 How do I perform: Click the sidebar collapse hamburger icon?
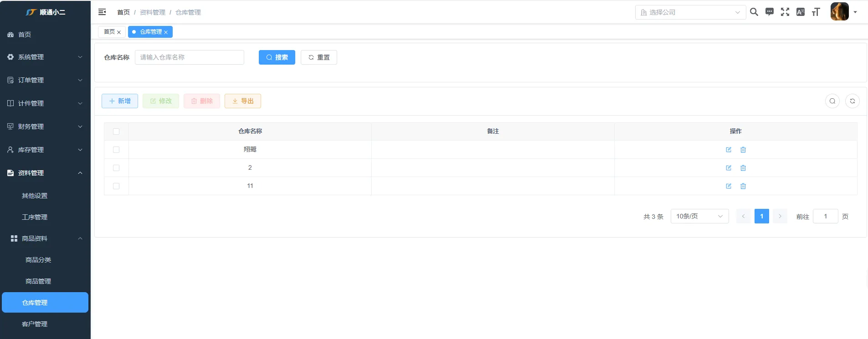tap(102, 12)
